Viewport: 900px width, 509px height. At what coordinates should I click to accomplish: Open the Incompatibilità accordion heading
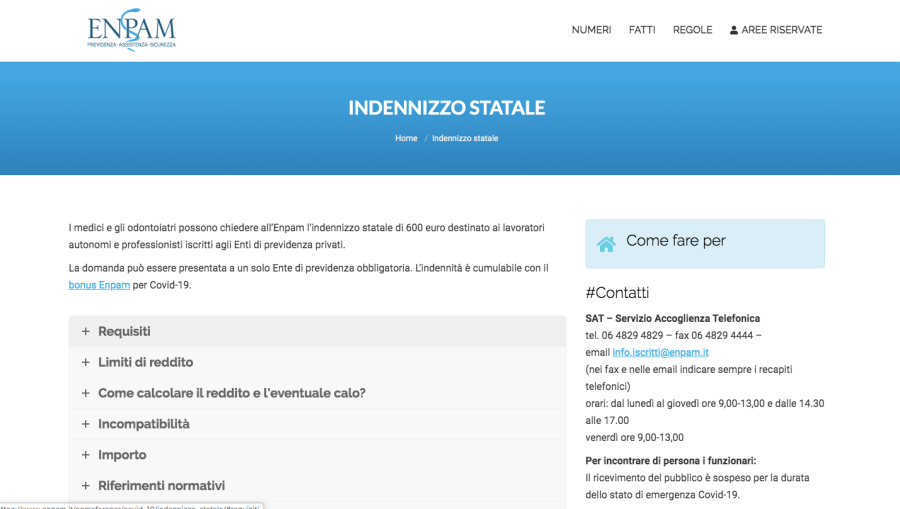(143, 424)
